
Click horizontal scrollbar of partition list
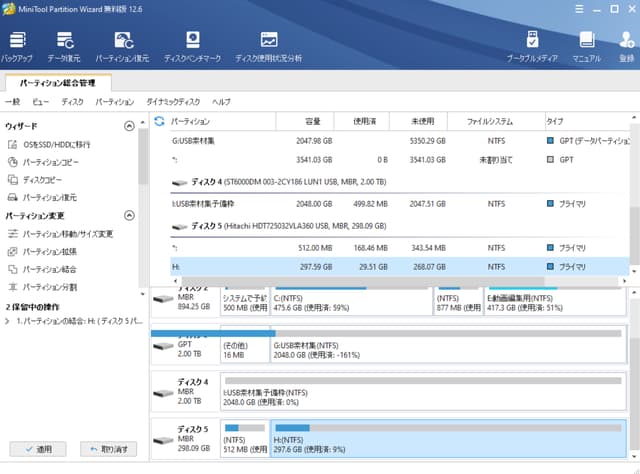362,281
